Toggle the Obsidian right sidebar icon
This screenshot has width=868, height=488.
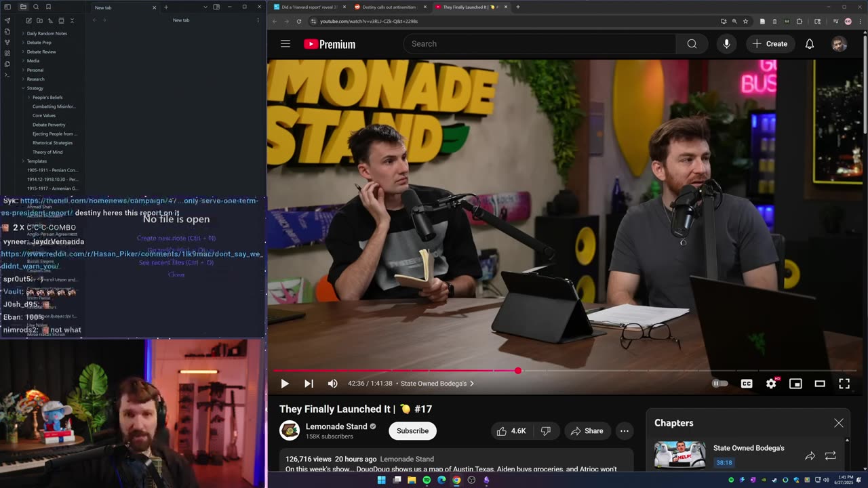pyautogui.click(x=216, y=7)
